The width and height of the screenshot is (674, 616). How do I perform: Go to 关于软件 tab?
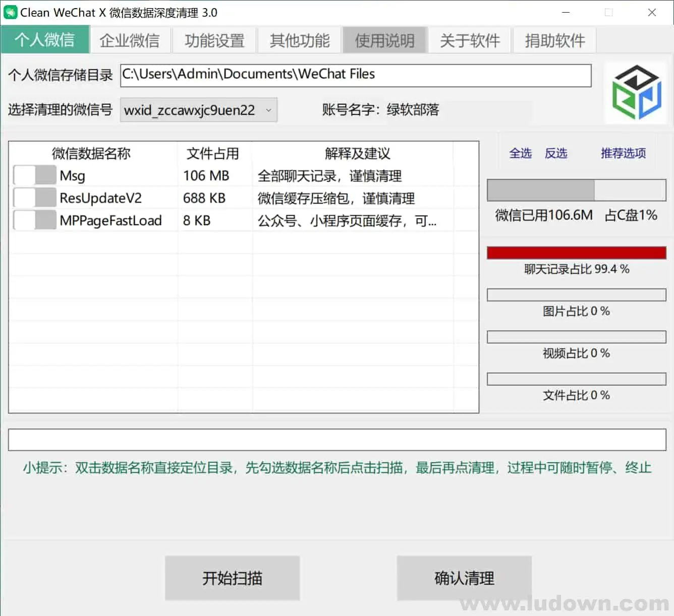coord(470,40)
